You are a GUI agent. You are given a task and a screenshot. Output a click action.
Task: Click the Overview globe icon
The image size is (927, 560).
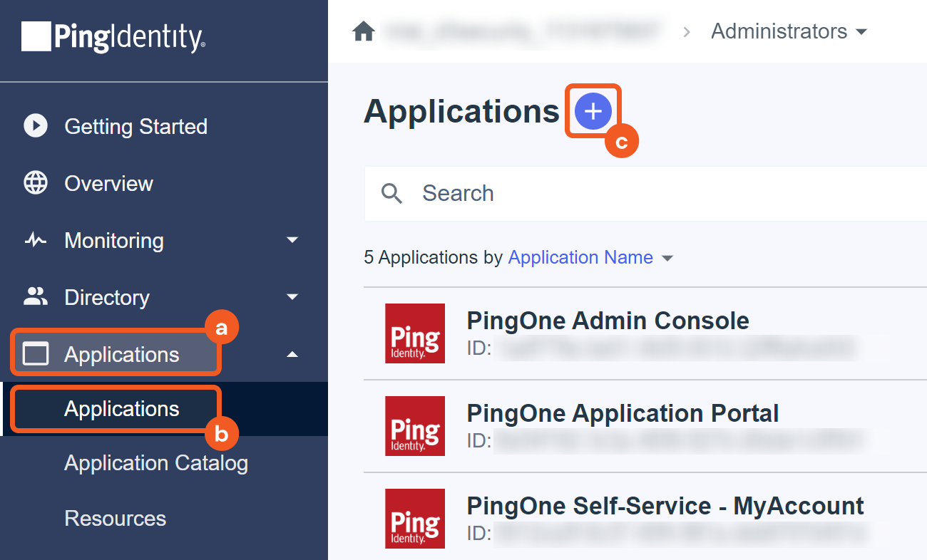(x=36, y=183)
